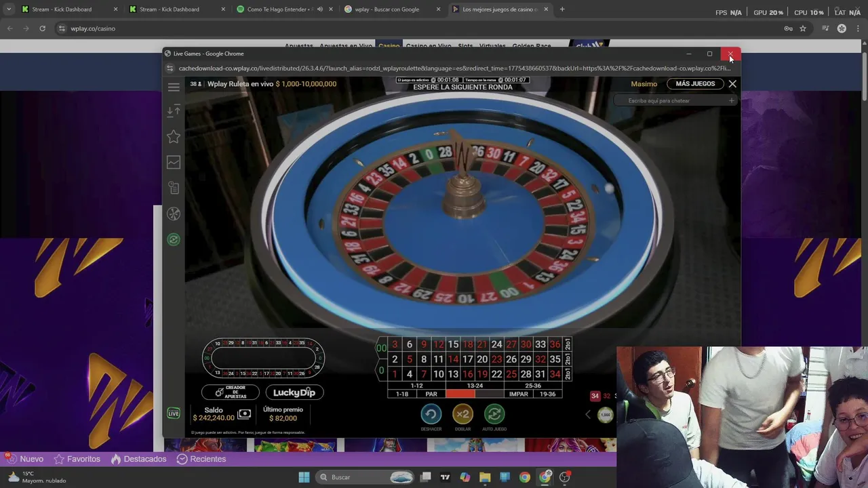Click the Masimo player name
868x488 pixels.
[644, 84]
